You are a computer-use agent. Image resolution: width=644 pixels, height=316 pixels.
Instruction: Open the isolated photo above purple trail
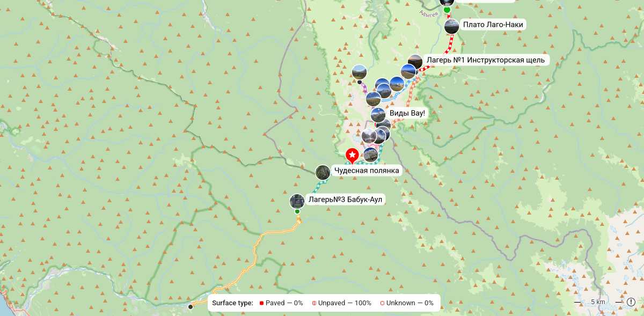coord(359,71)
